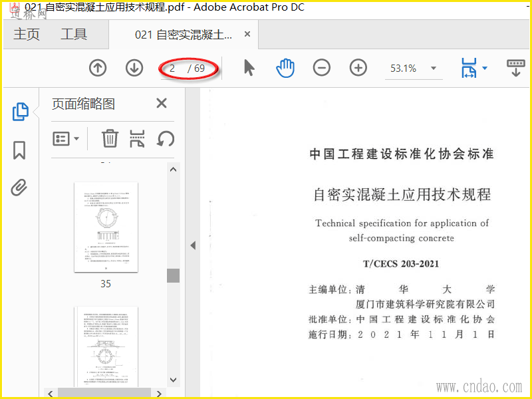532x399 pixels.
Task: Click the document title 自密实混凝土应用技术规程
Action: coord(402,194)
